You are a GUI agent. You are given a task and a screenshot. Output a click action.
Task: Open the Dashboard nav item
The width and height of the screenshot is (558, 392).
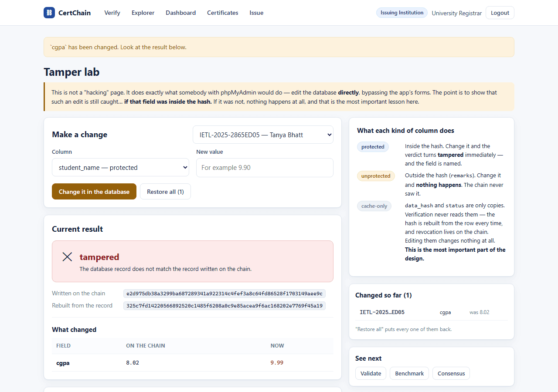(x=180, y=13)
